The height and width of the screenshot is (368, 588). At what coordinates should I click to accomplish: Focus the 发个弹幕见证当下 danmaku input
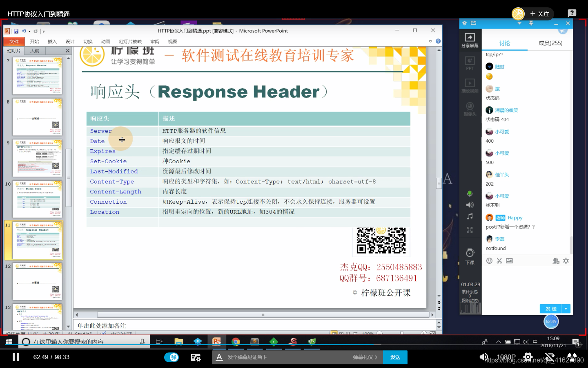pos(286,357)
